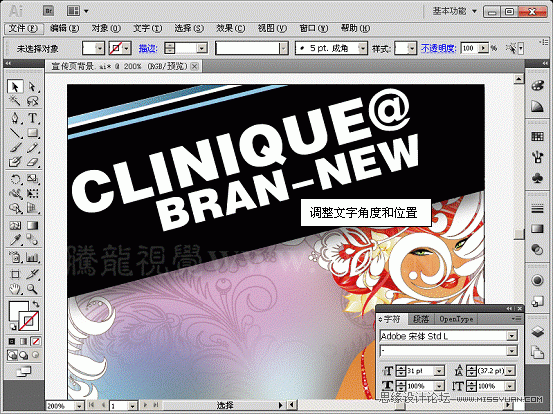Go to next artboard button
553x414 pixels.
(x=145, y=406)
